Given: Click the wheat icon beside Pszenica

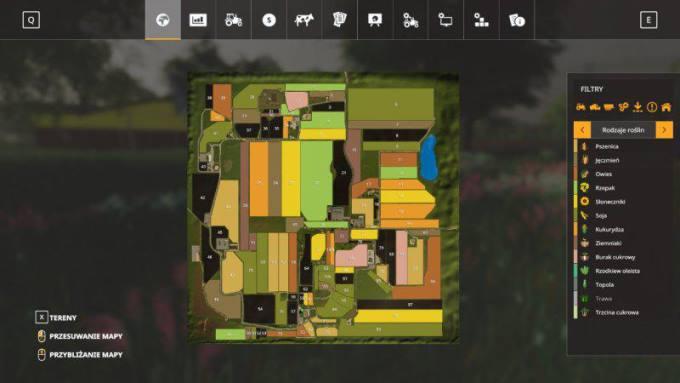Looking at the screenshot, I should [x=585, y=146].
